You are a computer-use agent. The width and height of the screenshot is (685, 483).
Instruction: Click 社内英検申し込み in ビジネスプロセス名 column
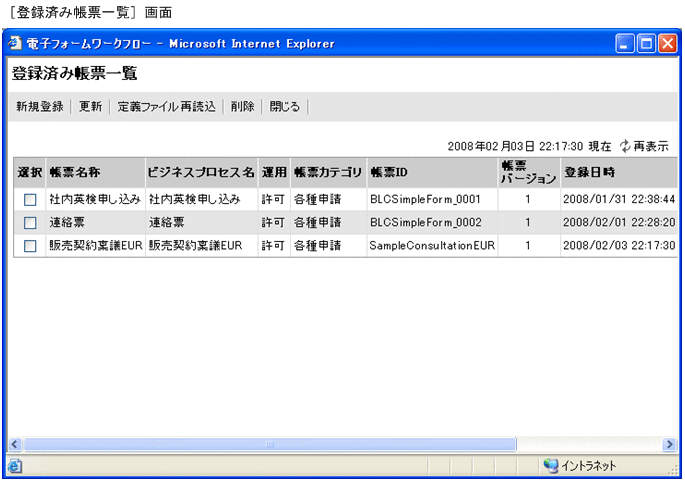tap(195, 200)
